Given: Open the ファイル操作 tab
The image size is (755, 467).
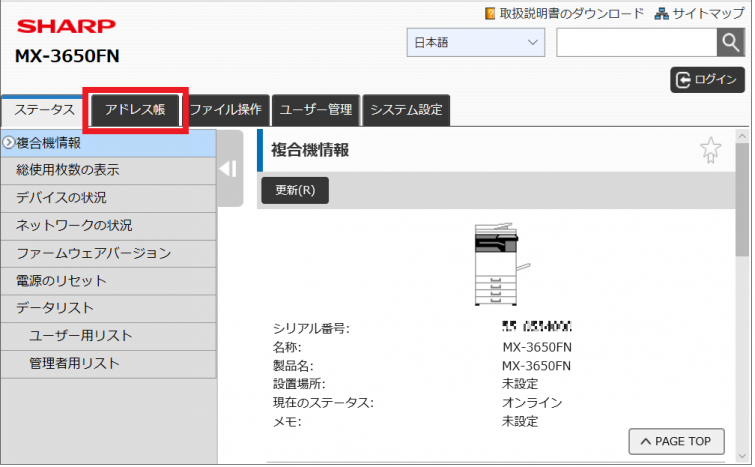Looking at the screenshot, I should click(226, 110).
